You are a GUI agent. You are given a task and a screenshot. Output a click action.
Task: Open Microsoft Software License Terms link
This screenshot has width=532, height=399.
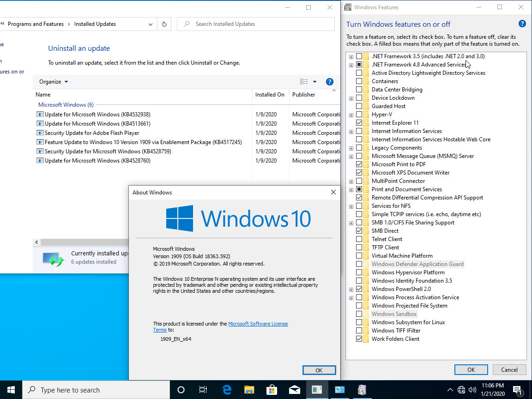(258, 324)
